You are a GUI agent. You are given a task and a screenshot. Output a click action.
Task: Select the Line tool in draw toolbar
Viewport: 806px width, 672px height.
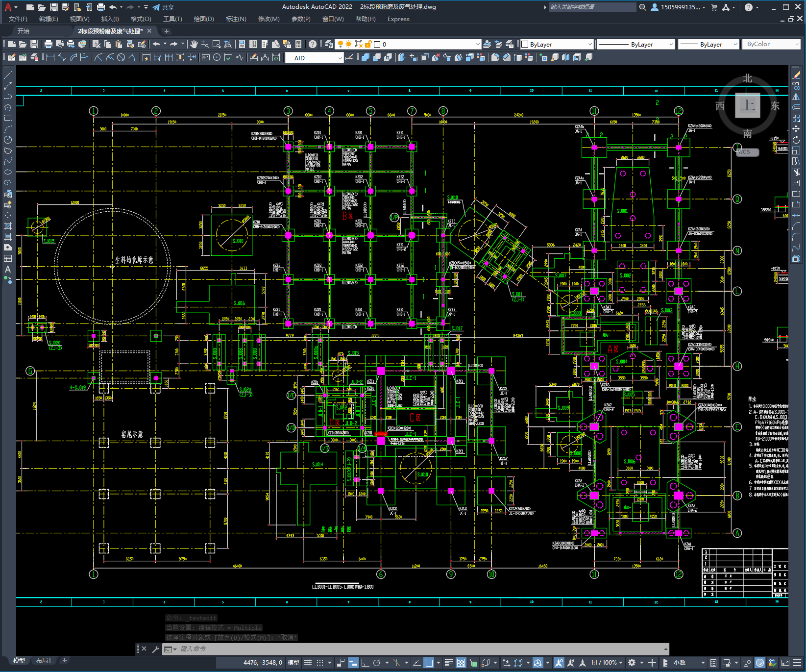point(8,75)
